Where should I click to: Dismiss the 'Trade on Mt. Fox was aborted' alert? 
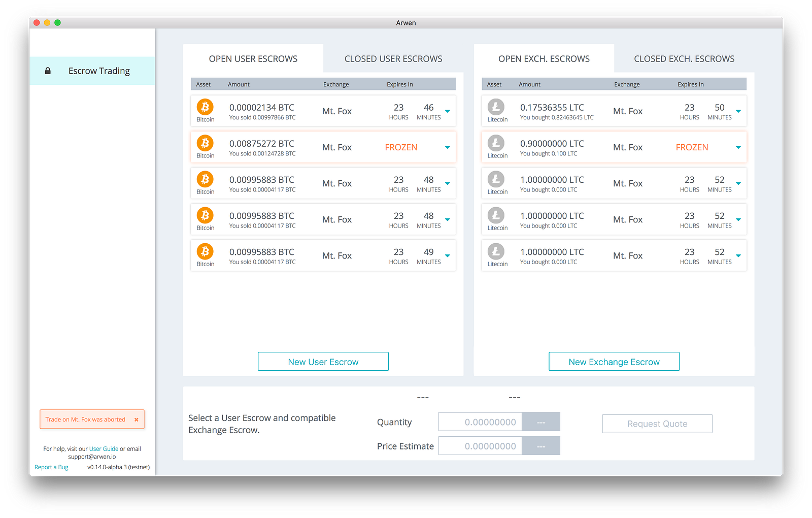tap(136, 419)
